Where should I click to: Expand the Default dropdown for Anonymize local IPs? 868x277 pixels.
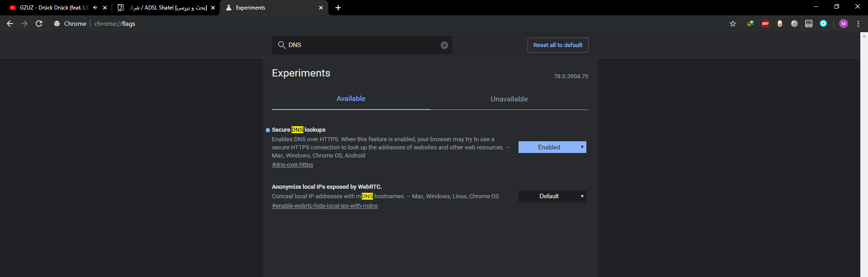tap(552, 196)
